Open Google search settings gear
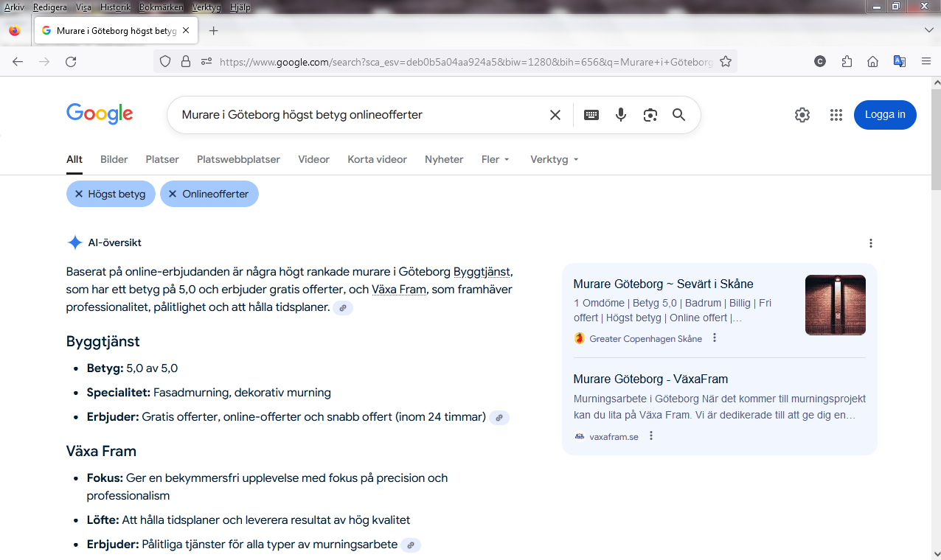Screen dimensions: 941x560 coord(802,115)
